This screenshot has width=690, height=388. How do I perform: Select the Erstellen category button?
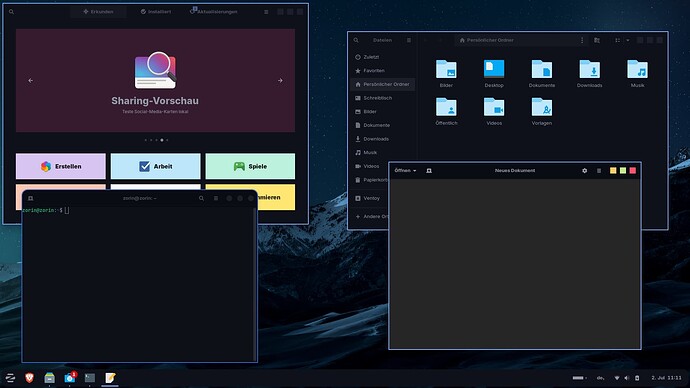[61, 166]
